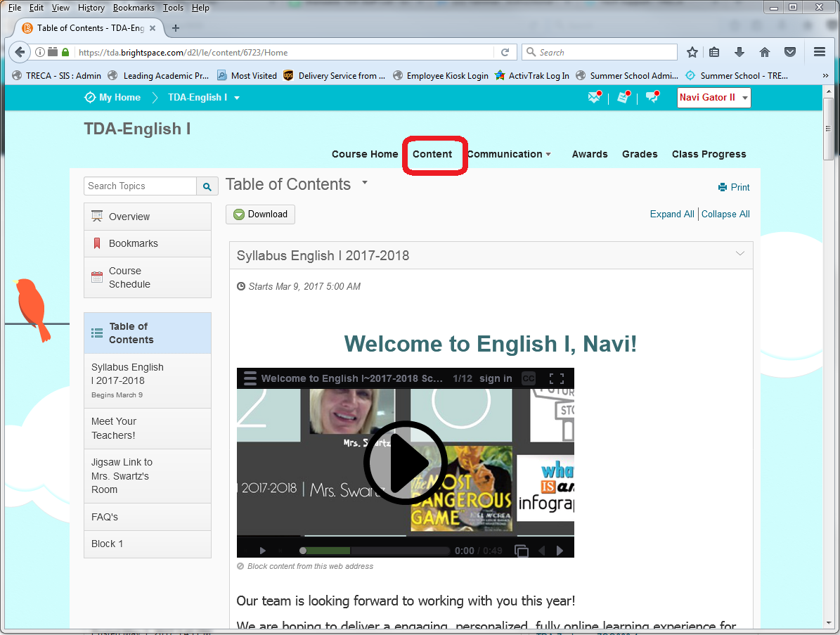Screen dimensions: 840x635
Task: Collapse the Syllabus English I module chevron
Action: (x=739, y=253)
